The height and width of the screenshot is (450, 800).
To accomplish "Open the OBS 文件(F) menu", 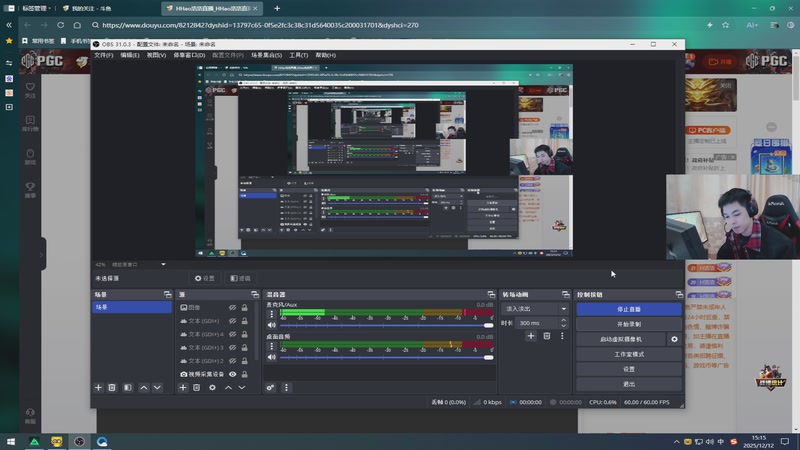I will point(104,55).
